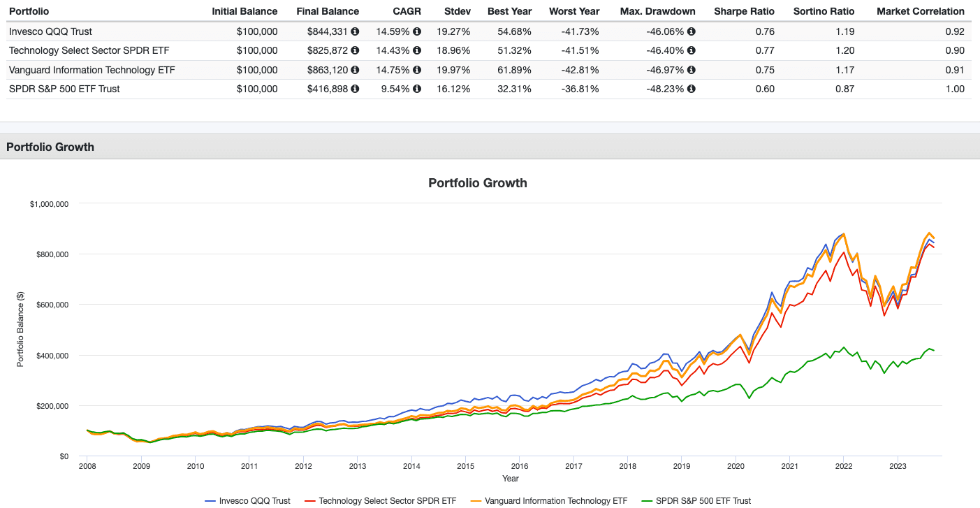Click the Best Year column header
Image resolution: width=980 pixels, height=508 pixels.
pyautogui.click(x=509, y=11)
